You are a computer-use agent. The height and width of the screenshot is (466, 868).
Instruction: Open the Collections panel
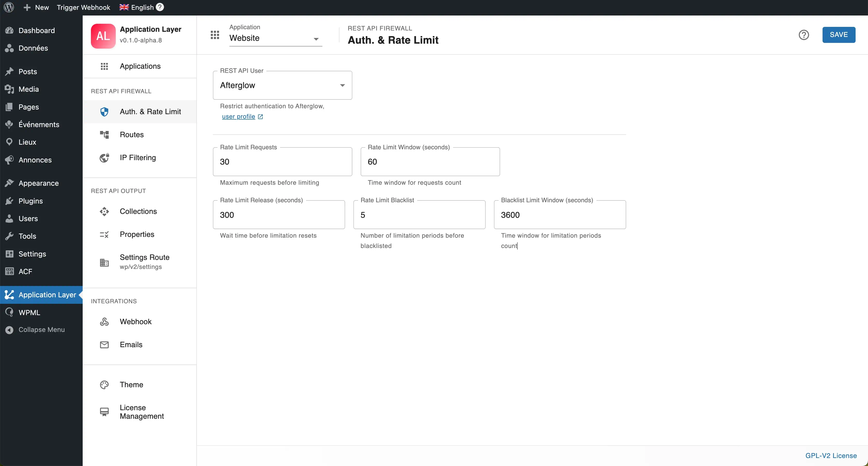[138, 211]
